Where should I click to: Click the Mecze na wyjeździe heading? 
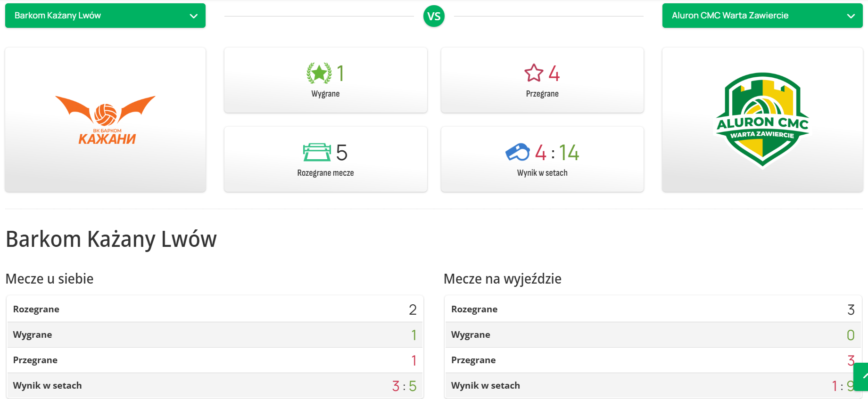coord(503,279)
